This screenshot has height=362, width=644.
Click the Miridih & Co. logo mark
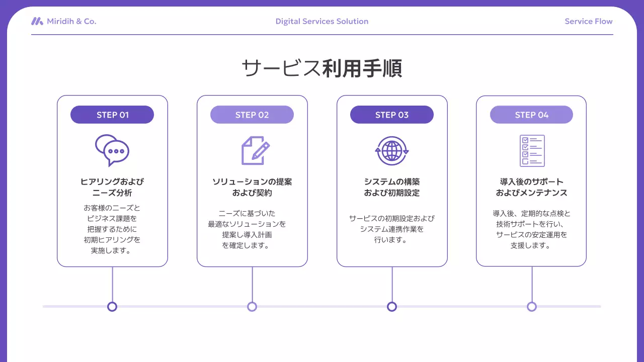[37, 21]
